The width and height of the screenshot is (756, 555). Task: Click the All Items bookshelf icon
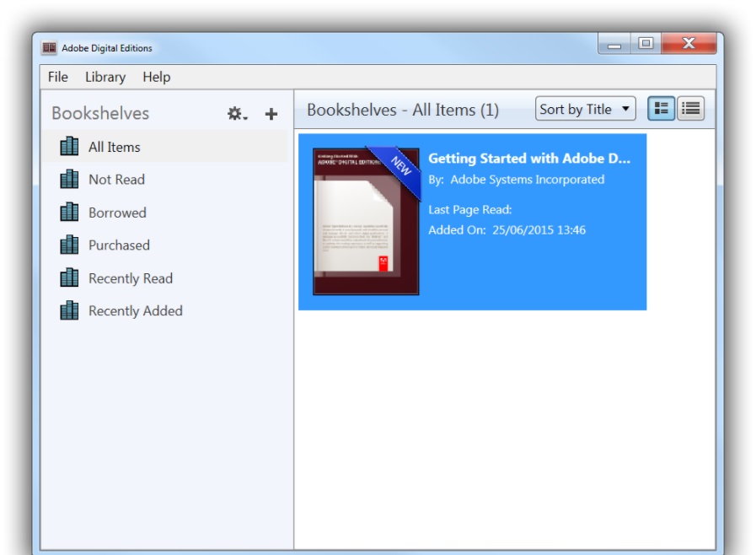click(x=69, y=146)
